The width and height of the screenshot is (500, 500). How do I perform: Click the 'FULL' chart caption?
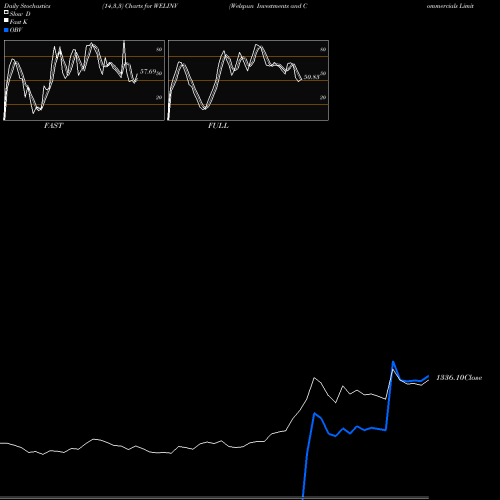218,126
